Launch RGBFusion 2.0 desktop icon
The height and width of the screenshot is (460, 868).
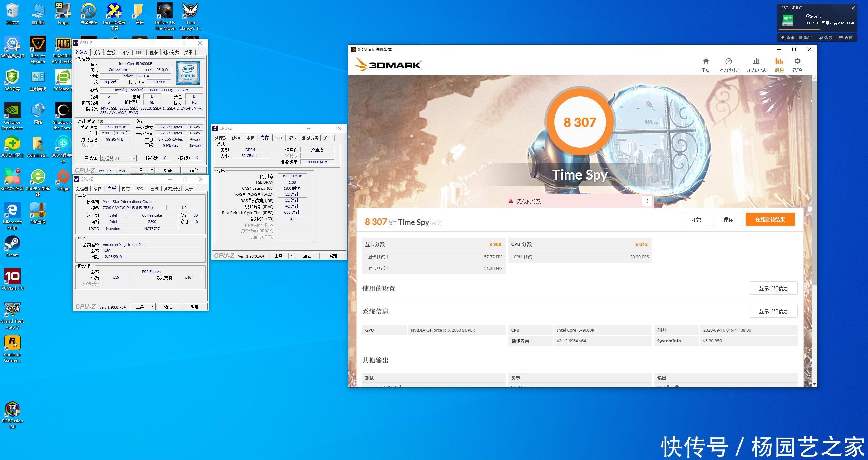click(x=13, y=415)
